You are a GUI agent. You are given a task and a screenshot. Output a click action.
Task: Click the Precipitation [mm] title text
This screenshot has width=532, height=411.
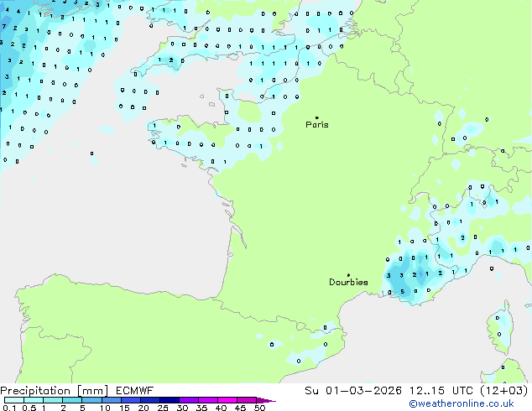click(x=55, y=391)
